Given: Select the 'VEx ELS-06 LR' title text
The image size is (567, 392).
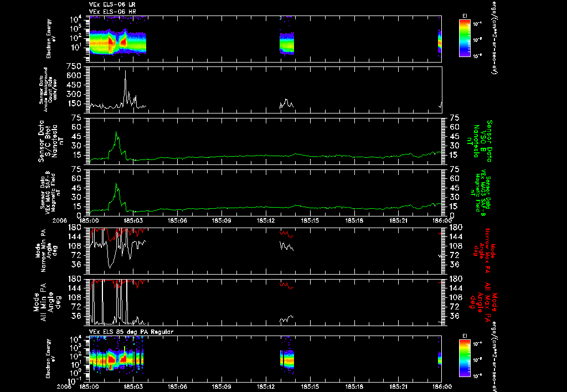Looking at the screenshot, I should click(112, 4).
